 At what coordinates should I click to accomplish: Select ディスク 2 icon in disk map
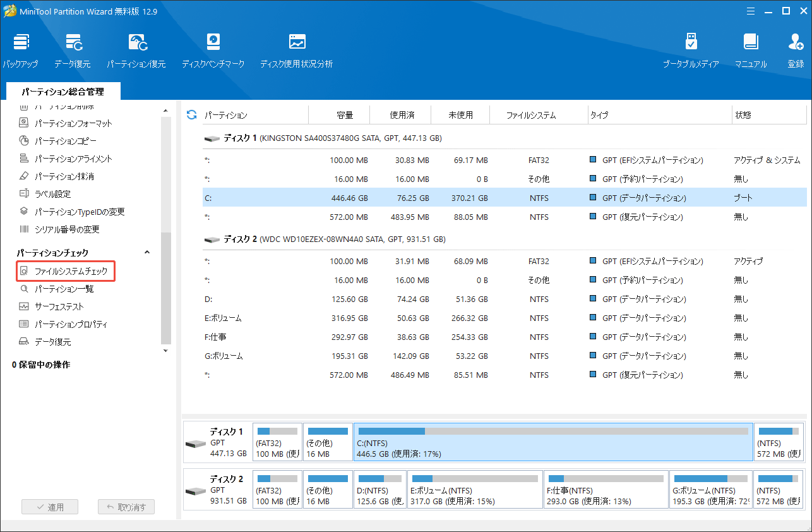point(196,490)
